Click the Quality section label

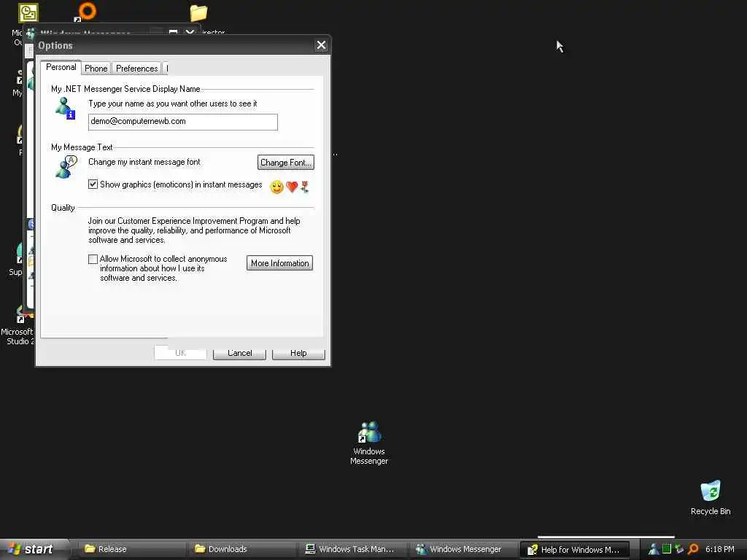[x=63, y=208]
